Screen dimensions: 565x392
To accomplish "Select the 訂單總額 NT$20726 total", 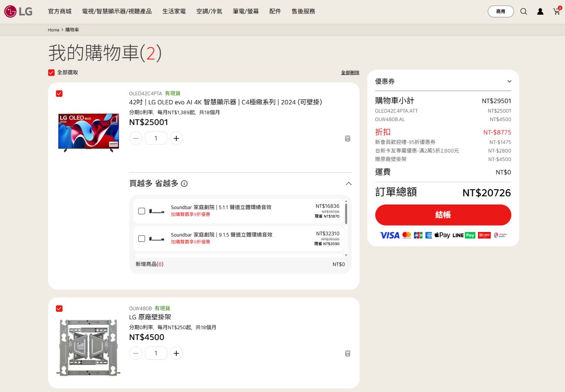I will click(x=443, y=192).
